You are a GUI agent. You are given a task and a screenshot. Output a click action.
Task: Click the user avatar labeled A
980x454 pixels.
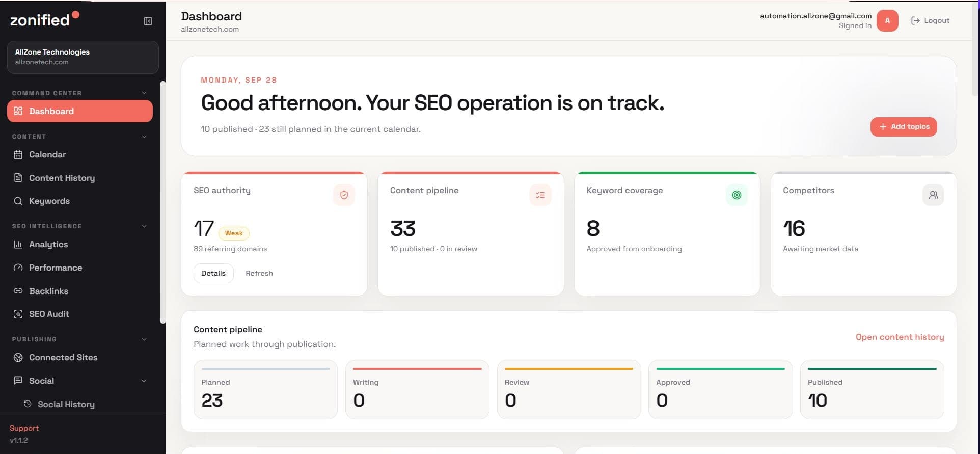[887, 21]
